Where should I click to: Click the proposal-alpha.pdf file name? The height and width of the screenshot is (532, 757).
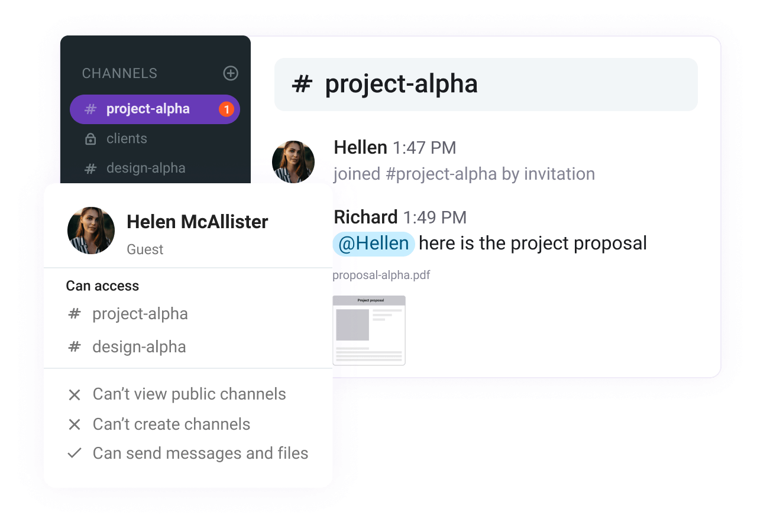coord(381,275)
